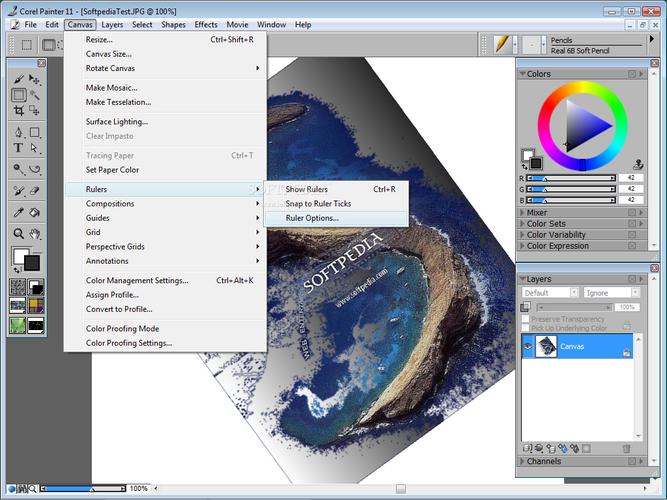This screenshot has width=667, height=500.
Task: Select the Grabber hand tool
Action: 34,233
